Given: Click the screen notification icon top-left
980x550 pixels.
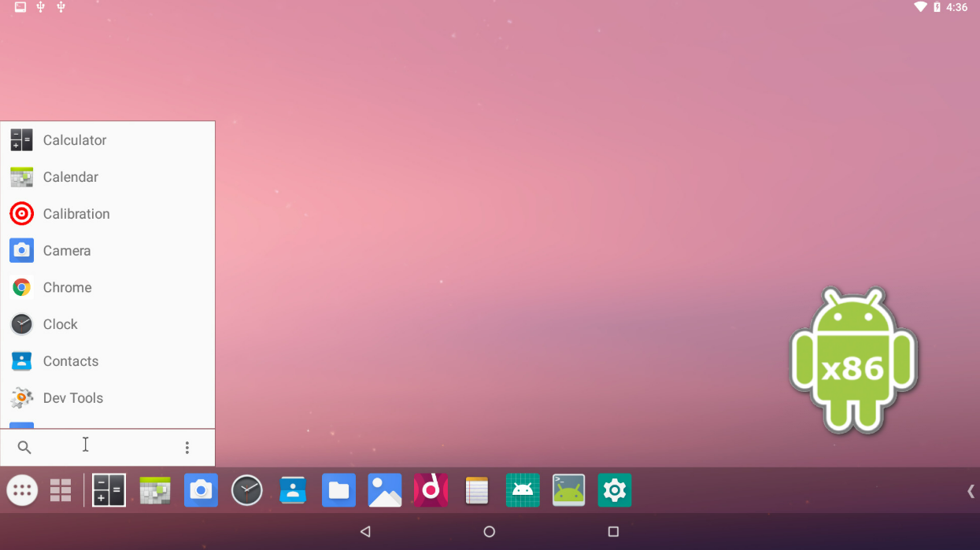Looking at the screenshot, I should click(x=20, y=7).
